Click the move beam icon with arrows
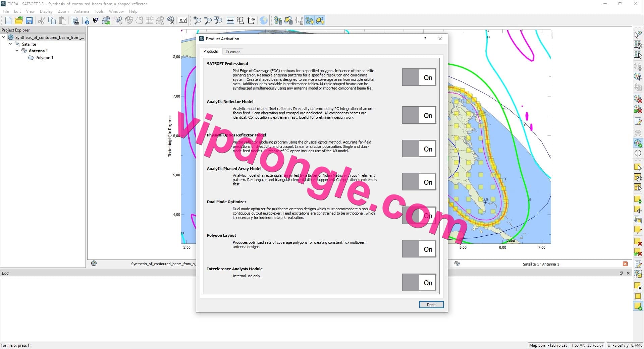This screenshot has width=644, height=349. (638, 77)
